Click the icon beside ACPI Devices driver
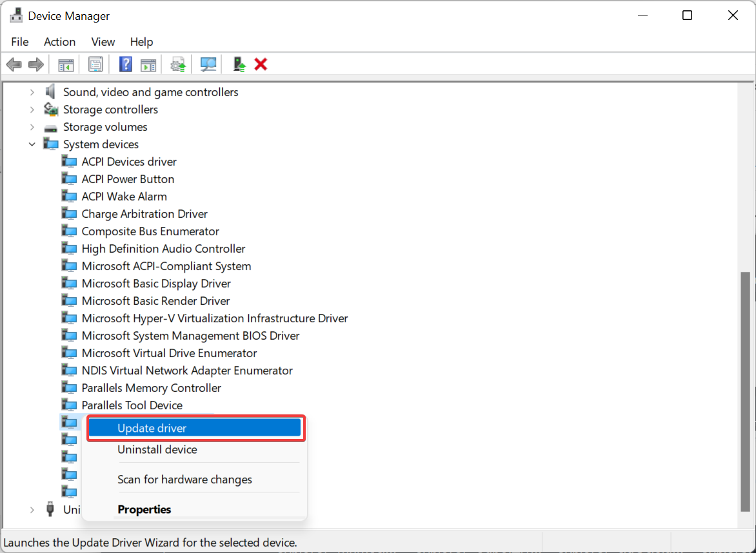Image resolution: width=756 pixels, height=553 pixels. pos(70,161)
